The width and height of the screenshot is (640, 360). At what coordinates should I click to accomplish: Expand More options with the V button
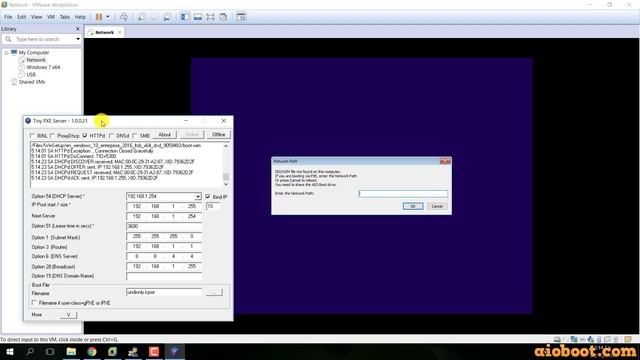click(68, 315)
